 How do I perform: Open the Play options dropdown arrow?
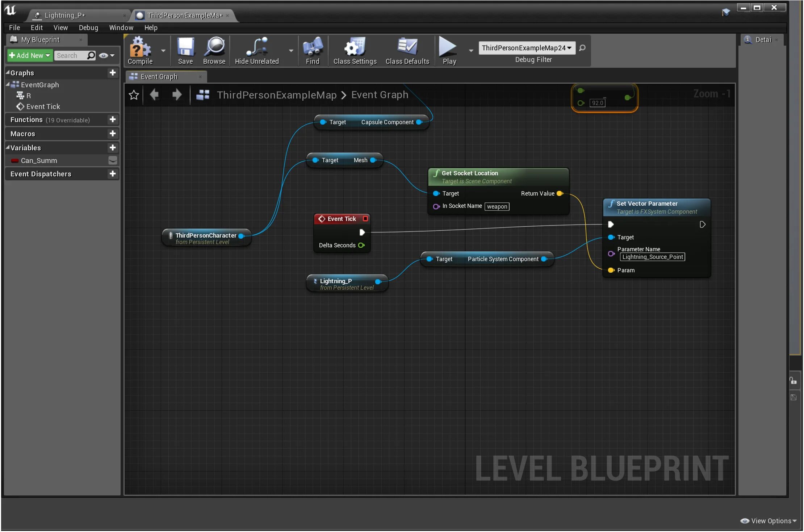(x=471, y=51)
